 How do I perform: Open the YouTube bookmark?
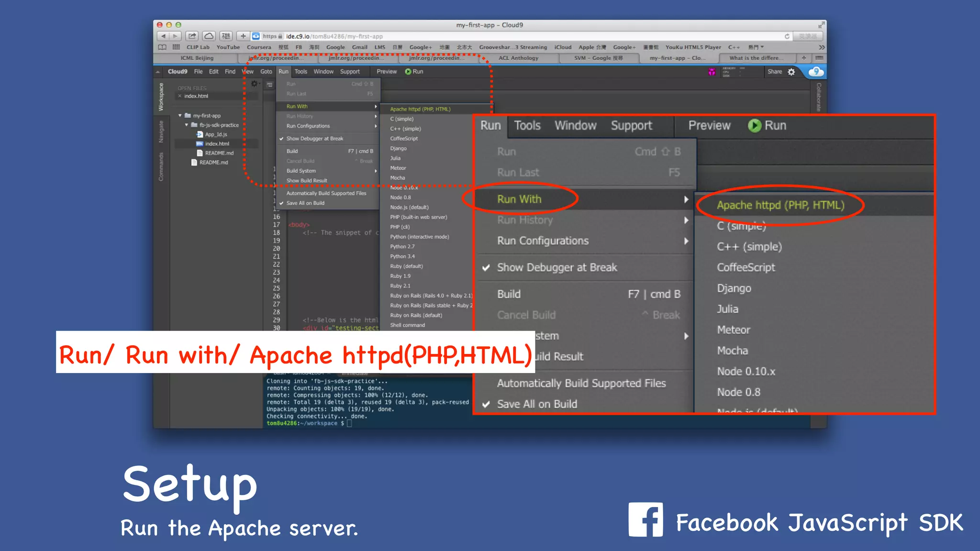pyautogui.click(x=228, y=47)
